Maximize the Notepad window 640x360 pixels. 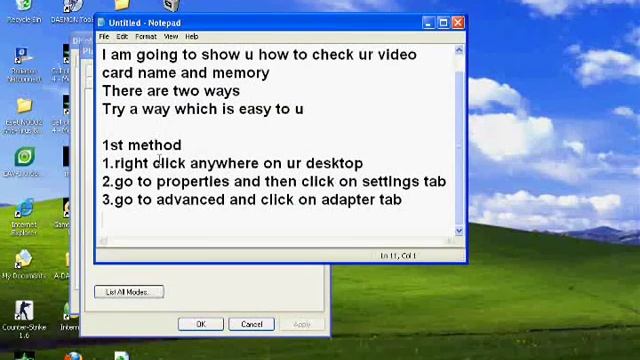(x=443, y=23)
